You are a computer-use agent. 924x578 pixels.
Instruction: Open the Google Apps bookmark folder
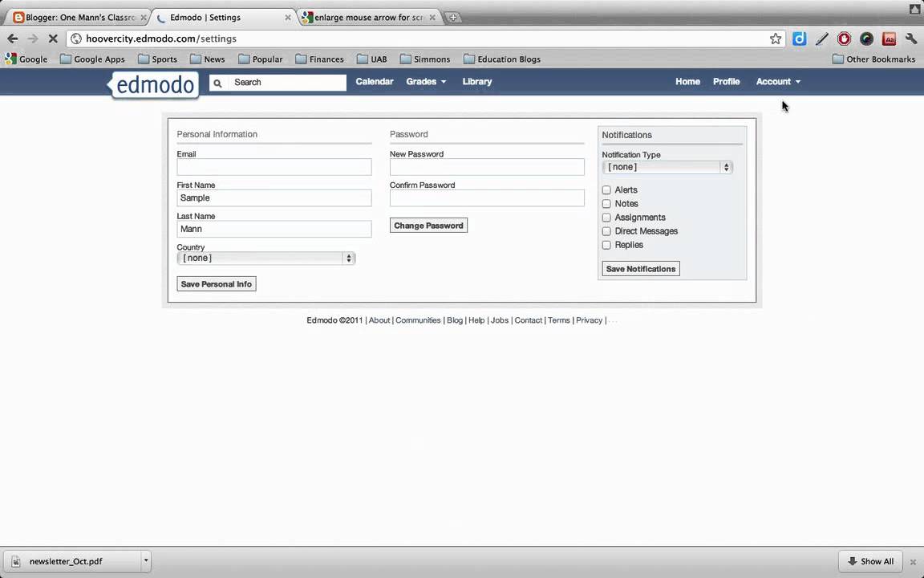click(92, 59)
